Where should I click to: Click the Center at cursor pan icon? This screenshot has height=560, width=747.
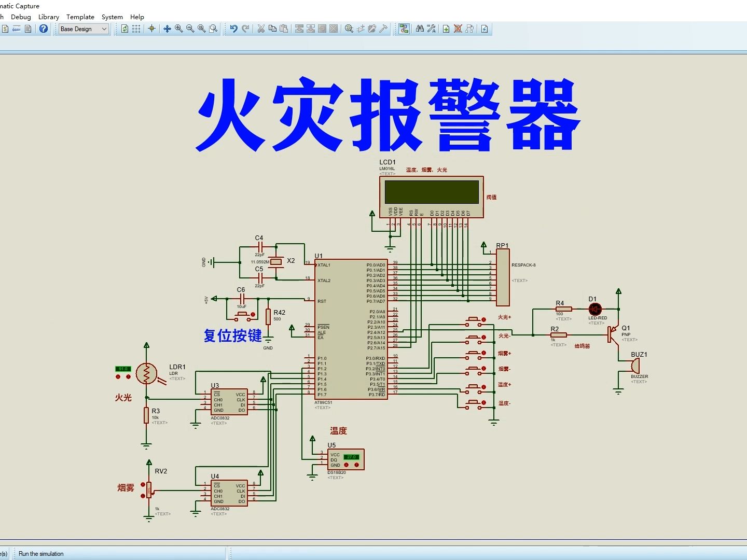click(x=167, y=29)
